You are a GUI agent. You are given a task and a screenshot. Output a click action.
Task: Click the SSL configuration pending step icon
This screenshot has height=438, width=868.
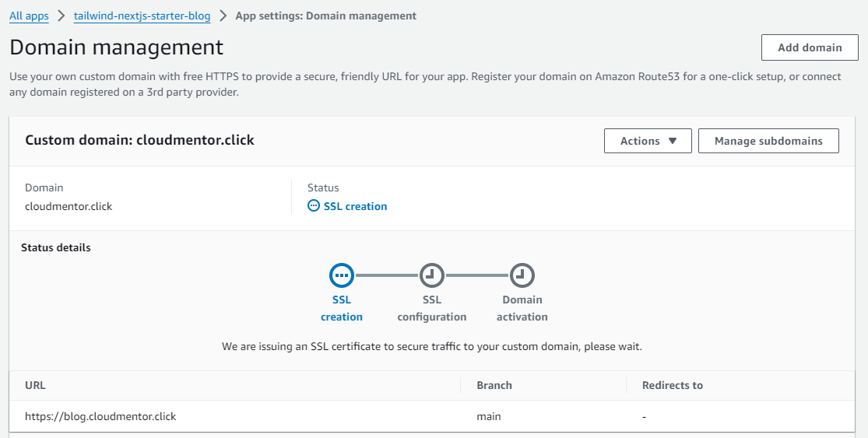click(x=432, y=275)
